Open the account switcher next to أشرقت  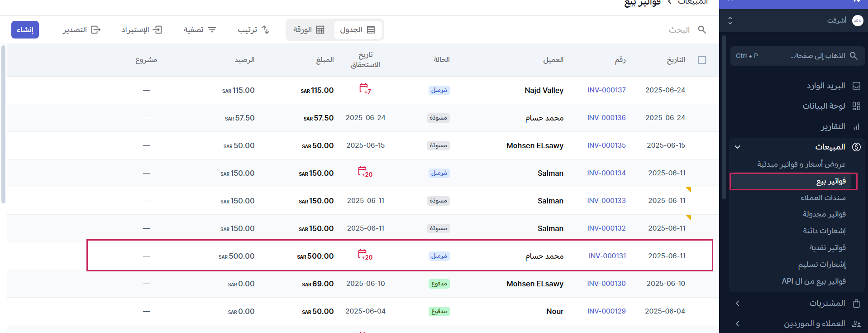tap(730, 21)
